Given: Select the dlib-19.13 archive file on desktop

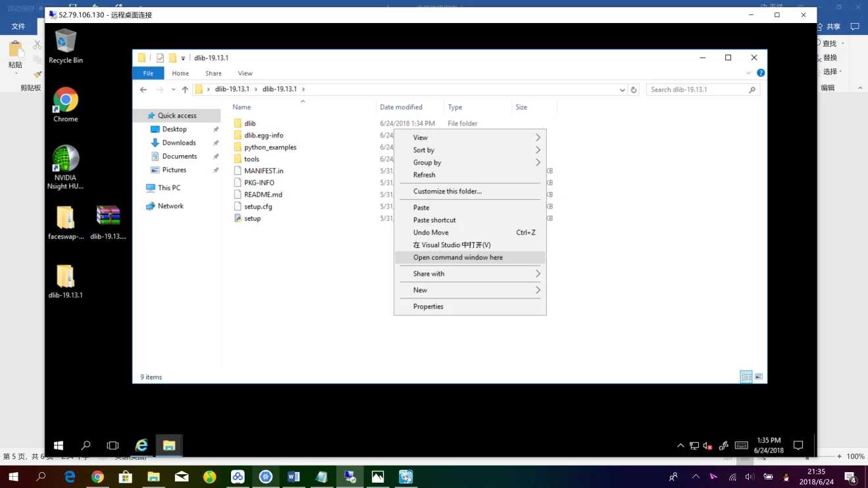Looking at the screenshot, I should point(108,222).
